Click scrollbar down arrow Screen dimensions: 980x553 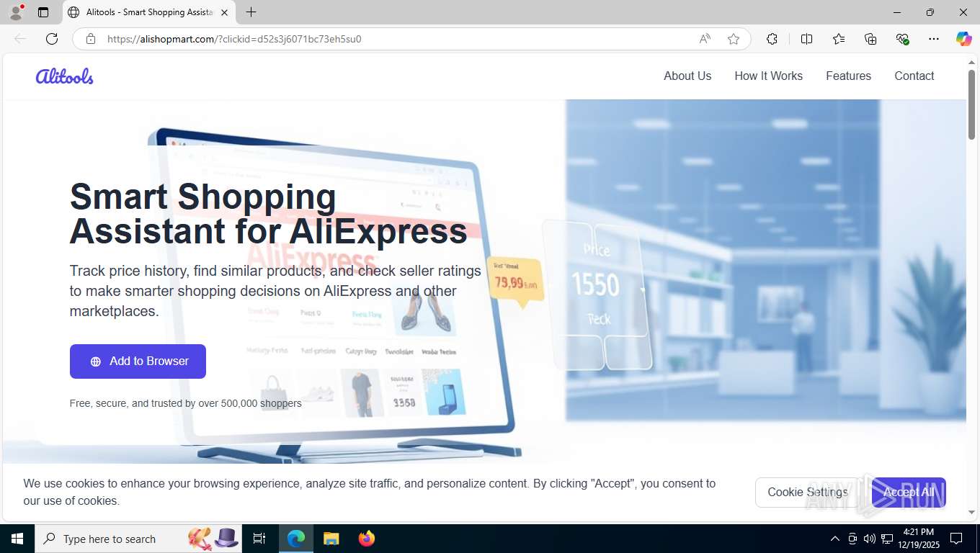coord(971,513)
